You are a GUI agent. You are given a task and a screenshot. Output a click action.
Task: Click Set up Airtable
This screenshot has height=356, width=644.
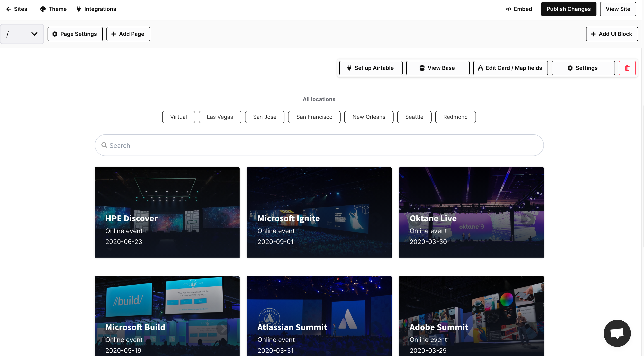pos(370,68)
